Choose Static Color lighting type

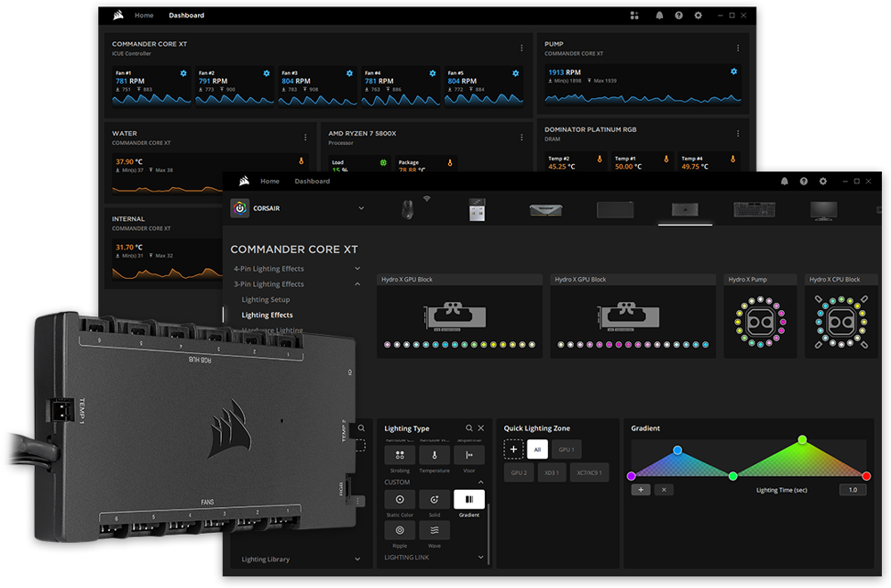point(399,500)
